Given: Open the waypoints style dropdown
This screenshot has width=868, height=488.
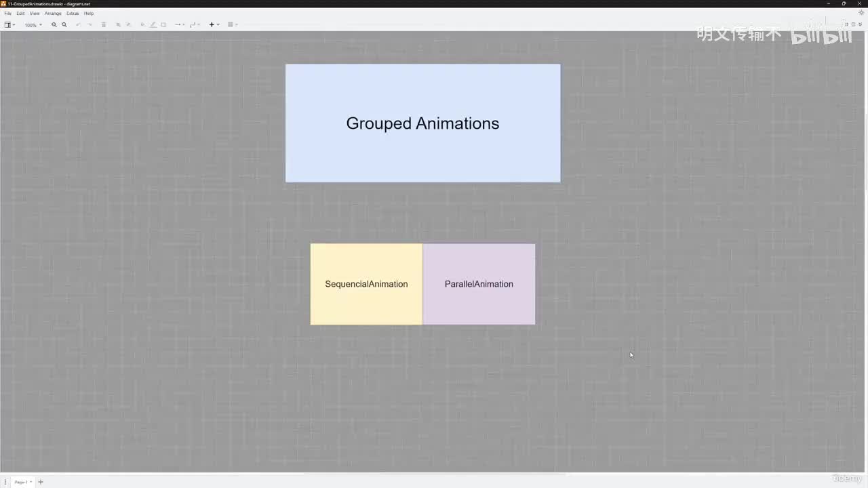Looking at the screenshot, I should point(195,25).
